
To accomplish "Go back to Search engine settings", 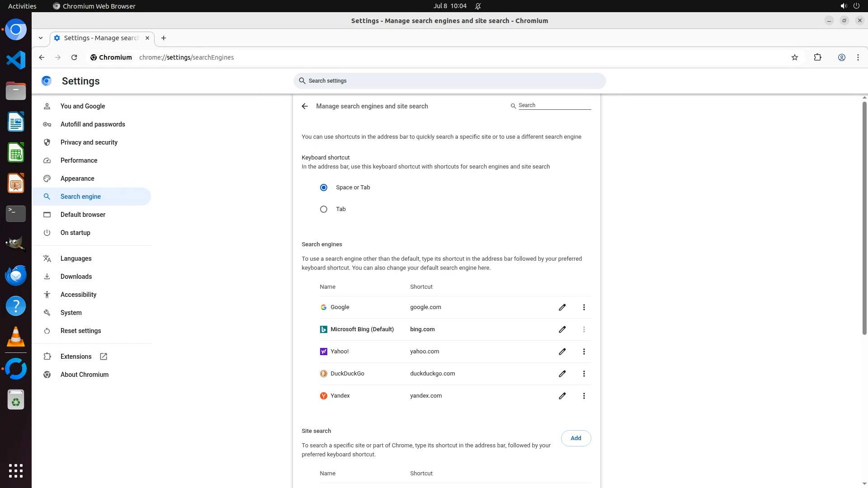I will click(305, 106).
